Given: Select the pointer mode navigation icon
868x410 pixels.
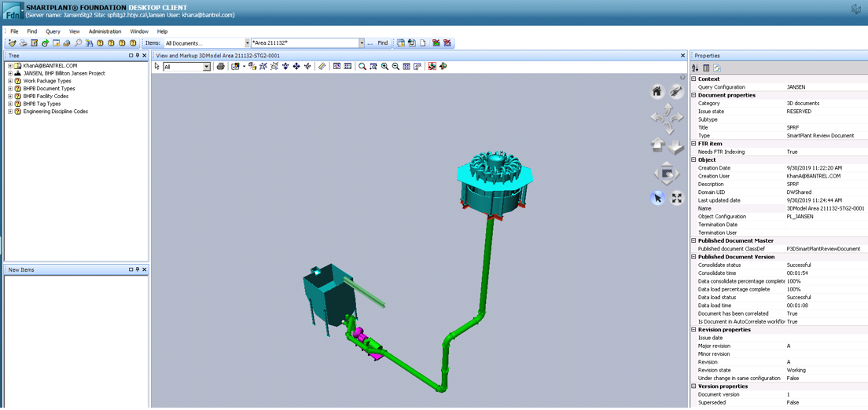Looking at the screenshot, I should (x=657, y=198).
